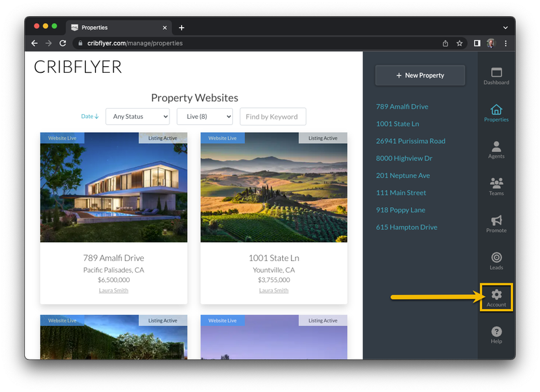Open 918 Poppy Lane listing
The image size is (540, 392).
(400, 210)
